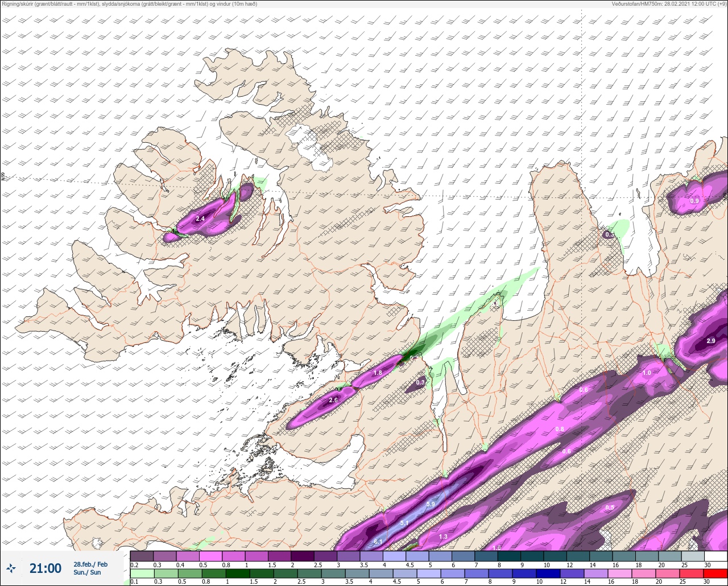Image resolution: width=728 pixels, height=586 pixels.
Task: Click the 2.6 precipitation value label
Action: [334, 401]
